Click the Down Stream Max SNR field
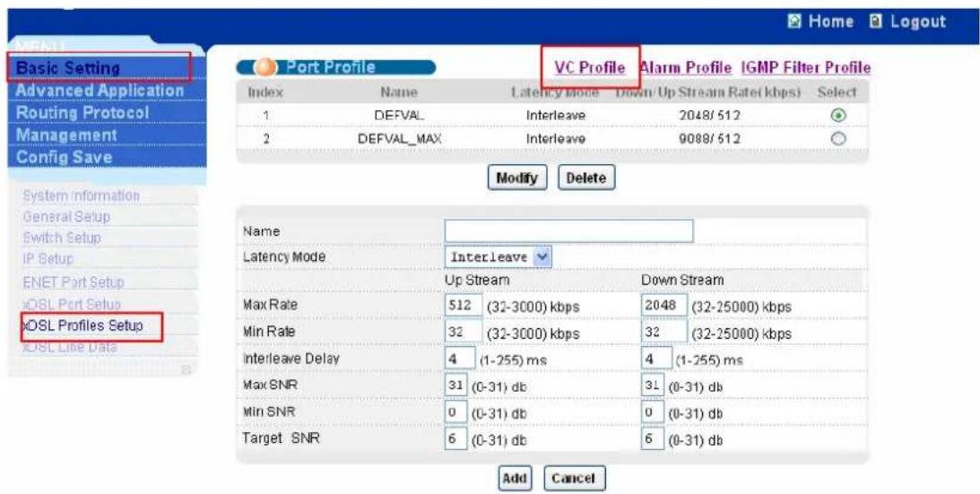 (x=653, y=386)
